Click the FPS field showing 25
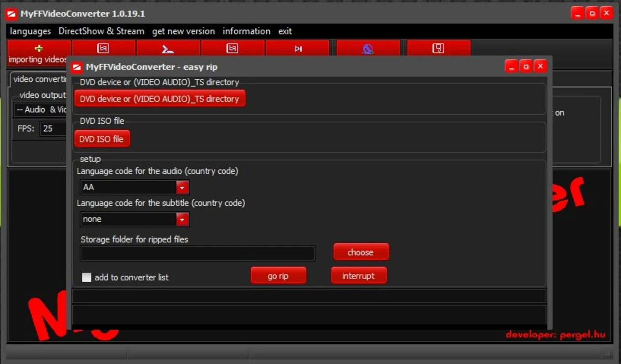The width and height of the screenshot is (621, 364). (54, 129)
